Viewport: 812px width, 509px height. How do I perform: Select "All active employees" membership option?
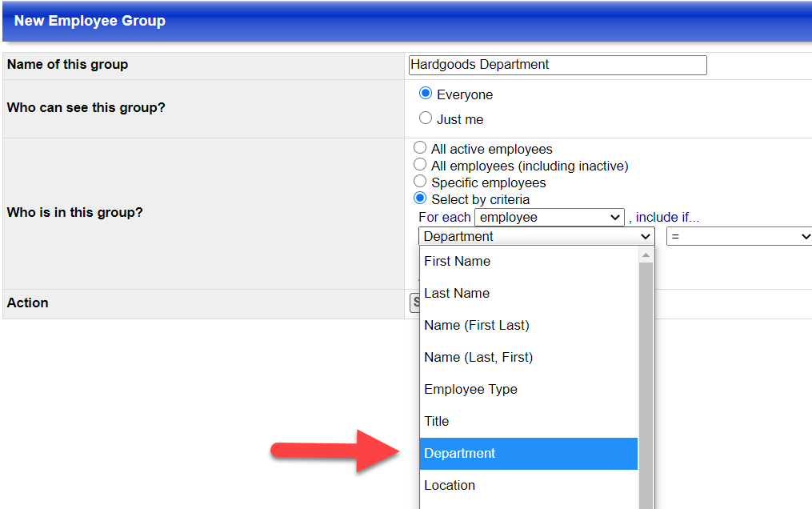click(420, 147)
